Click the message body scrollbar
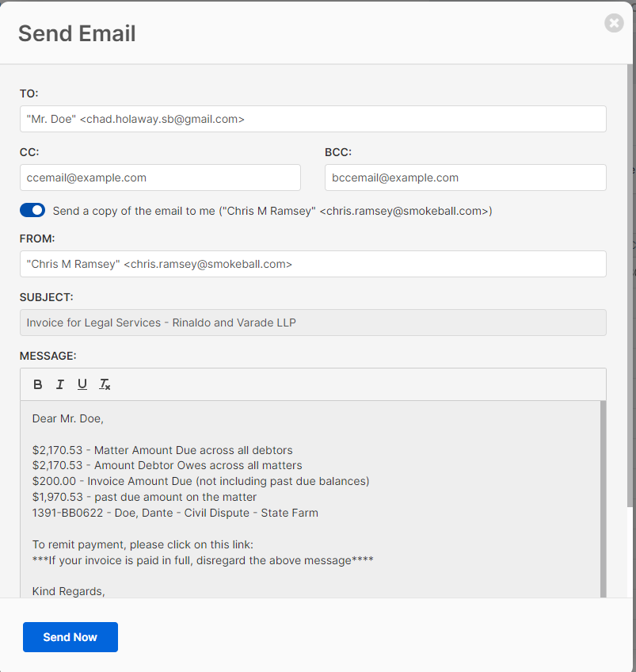Viewport: 636px width, 672px height. pos(603,499)
